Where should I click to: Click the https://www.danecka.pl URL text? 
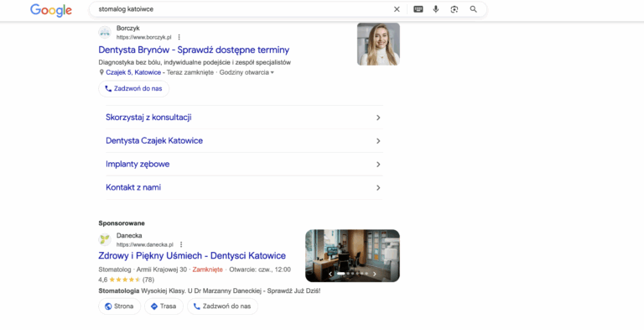(x=145, y=244)
